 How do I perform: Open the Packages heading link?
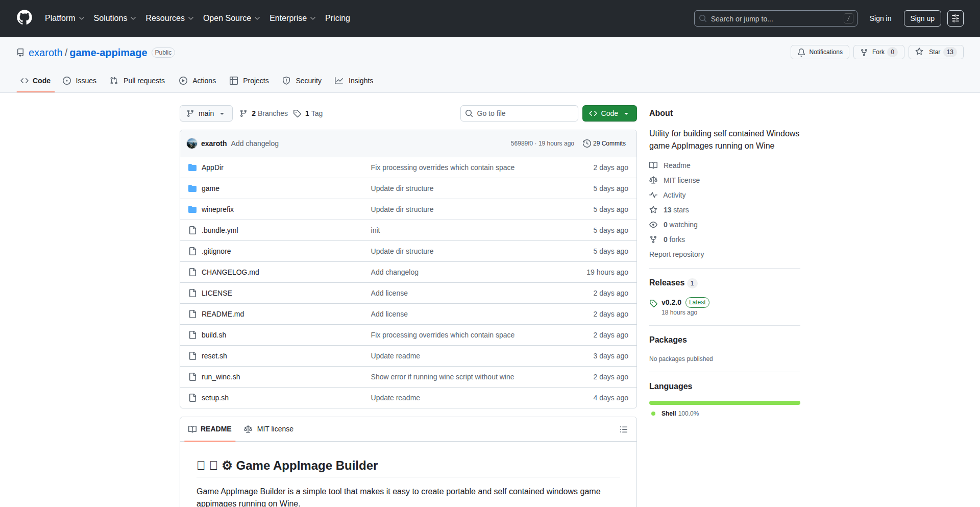tap(668, 340)
